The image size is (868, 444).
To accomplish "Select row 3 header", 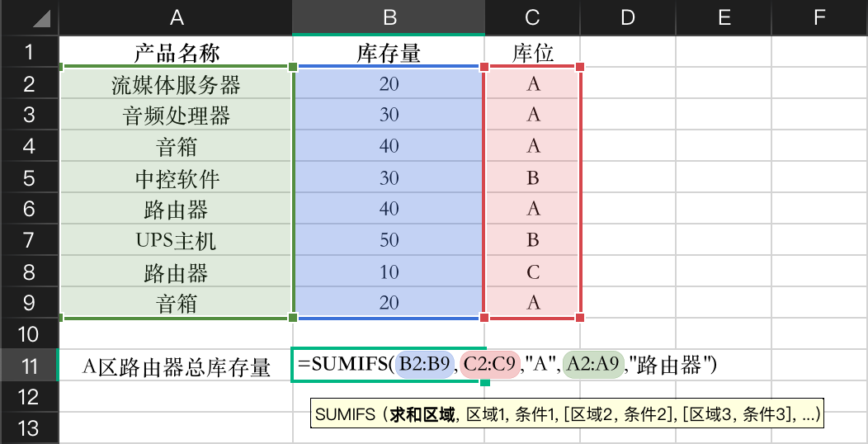I will pyautogui.click(x=29, y=115).
